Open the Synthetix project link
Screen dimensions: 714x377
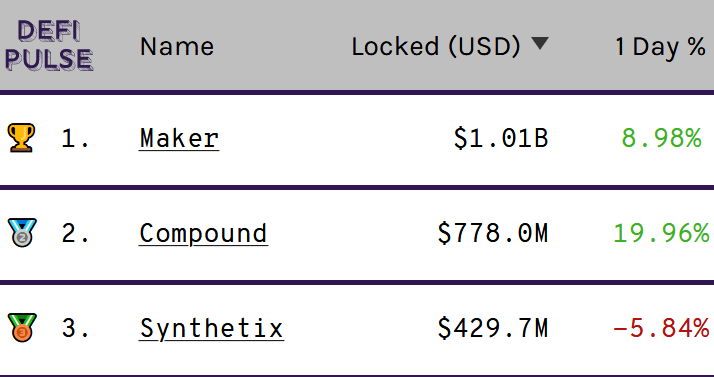(211, 328)
